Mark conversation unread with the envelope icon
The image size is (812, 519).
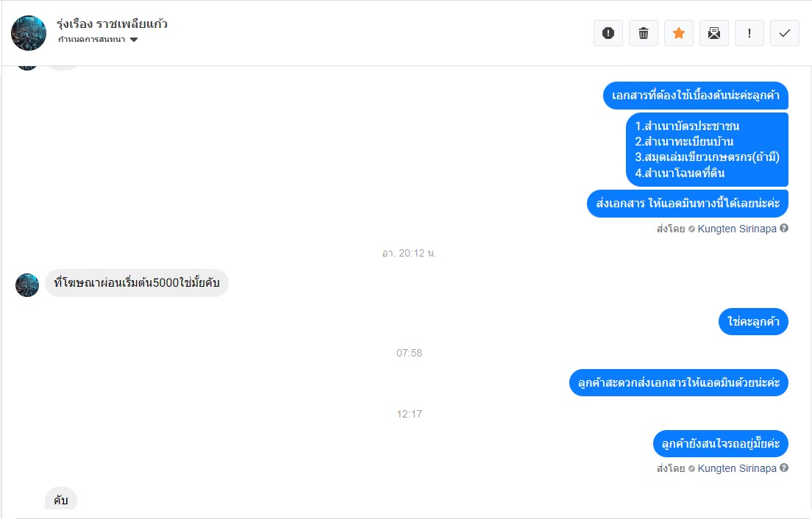(x=713, y=33)
